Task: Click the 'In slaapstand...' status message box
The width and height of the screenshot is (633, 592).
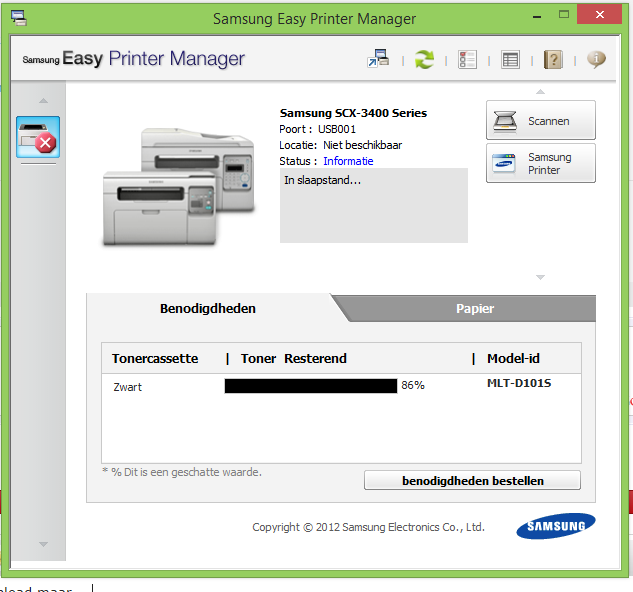Action: coord(374,206)
